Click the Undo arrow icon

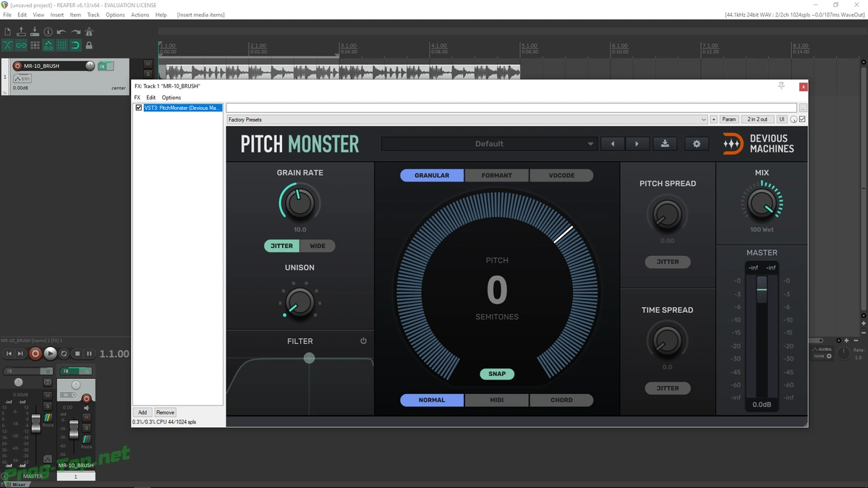[61, 32]
